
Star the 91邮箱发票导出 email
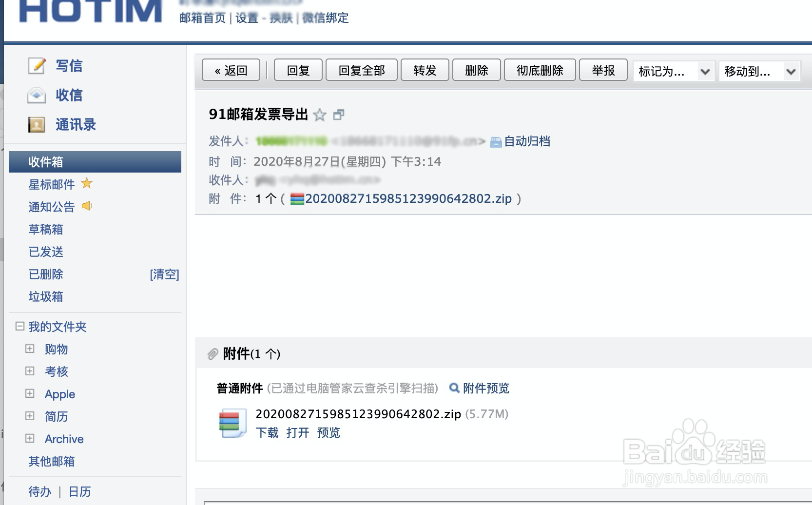[320, 115]
